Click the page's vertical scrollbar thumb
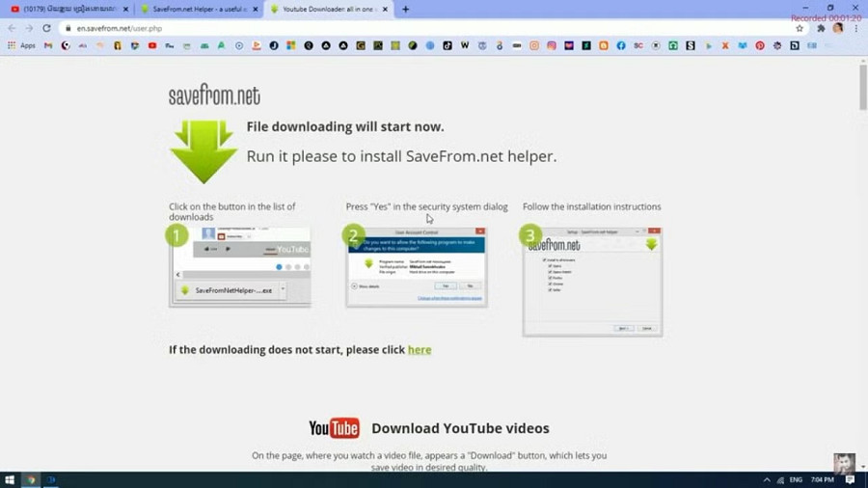The height and width of the screenshot is (488, 868). click(x=862, y=87)
